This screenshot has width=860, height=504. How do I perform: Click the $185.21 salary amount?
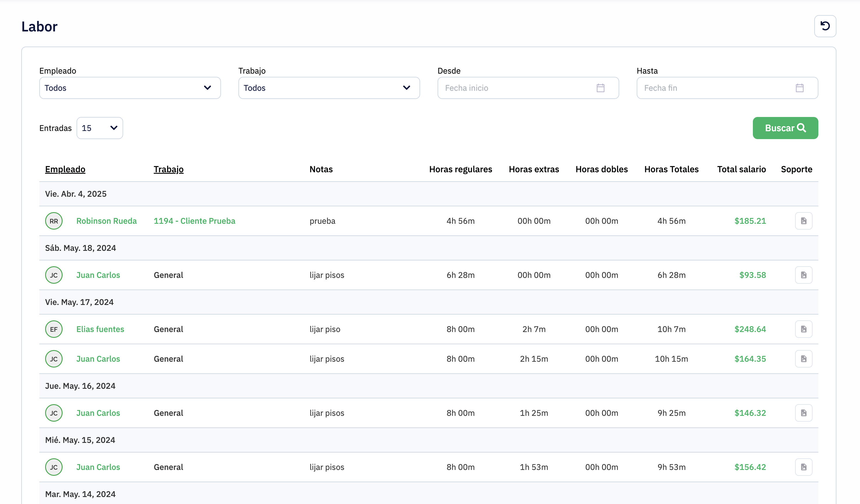(x=750, y=221)
